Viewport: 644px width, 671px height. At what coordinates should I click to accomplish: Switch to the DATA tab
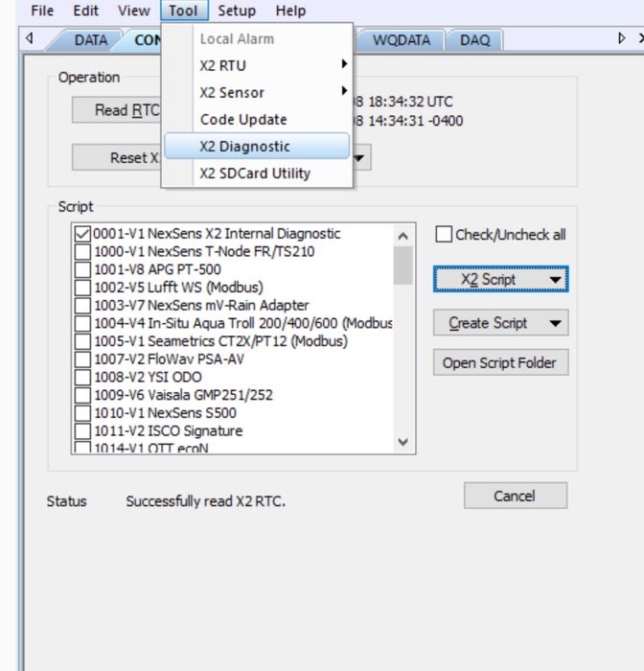tap(90, 40)
